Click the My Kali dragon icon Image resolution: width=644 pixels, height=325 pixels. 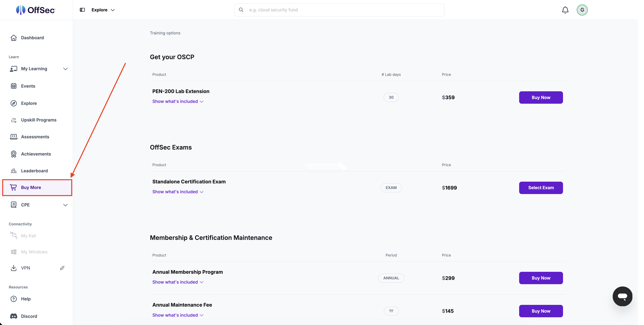point(14,235)
